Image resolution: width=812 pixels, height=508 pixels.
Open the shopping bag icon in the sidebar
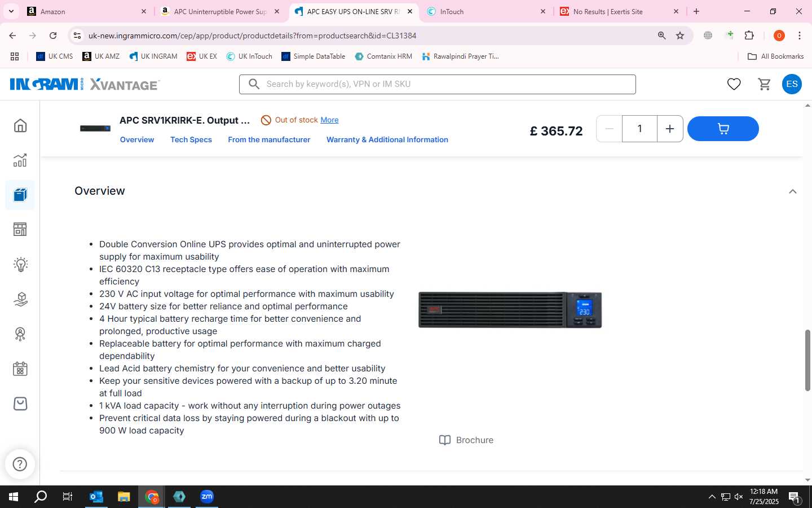point(20,404)
